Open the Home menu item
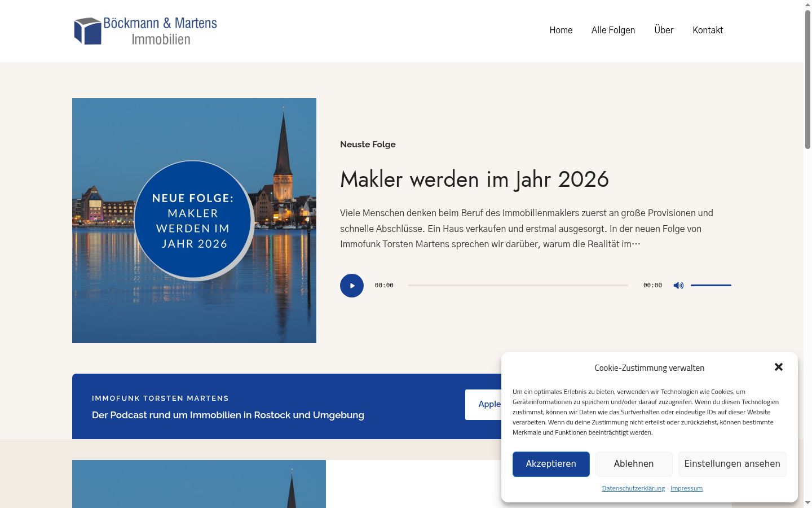This screenshot has height=508, width=812. point(561,30)
